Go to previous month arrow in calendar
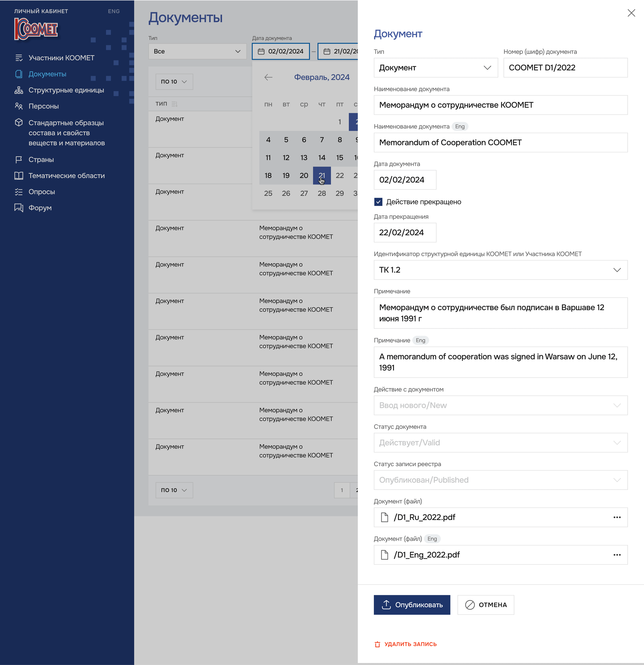The image size is (644, 665). tap(268, 77)
